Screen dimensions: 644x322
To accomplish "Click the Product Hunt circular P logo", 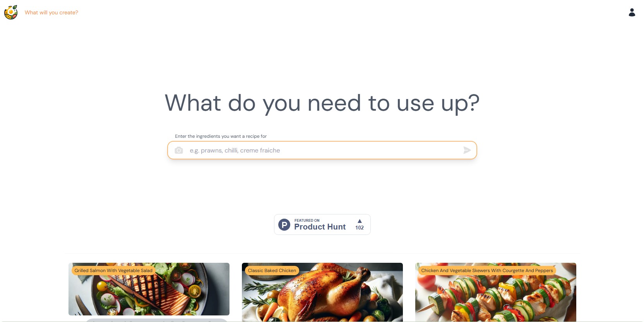I will (284, 224).
